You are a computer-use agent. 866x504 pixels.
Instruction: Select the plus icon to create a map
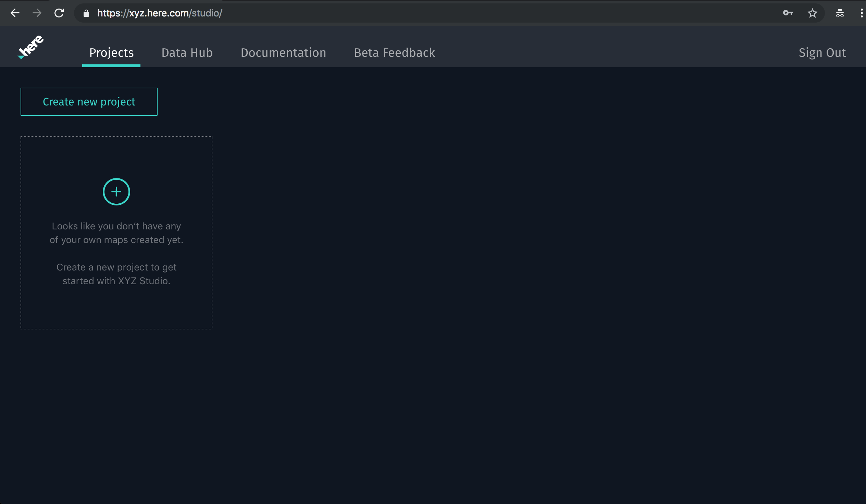116,191
